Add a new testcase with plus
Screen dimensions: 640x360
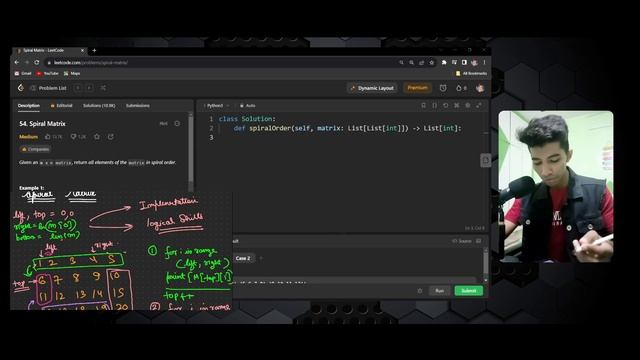[x=261, y=258]
